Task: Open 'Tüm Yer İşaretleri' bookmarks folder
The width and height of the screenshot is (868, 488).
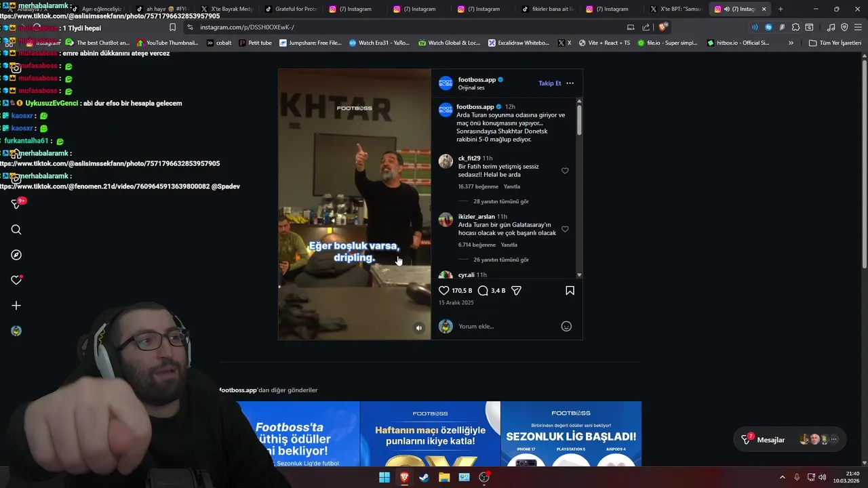Action: click(835, 43)
